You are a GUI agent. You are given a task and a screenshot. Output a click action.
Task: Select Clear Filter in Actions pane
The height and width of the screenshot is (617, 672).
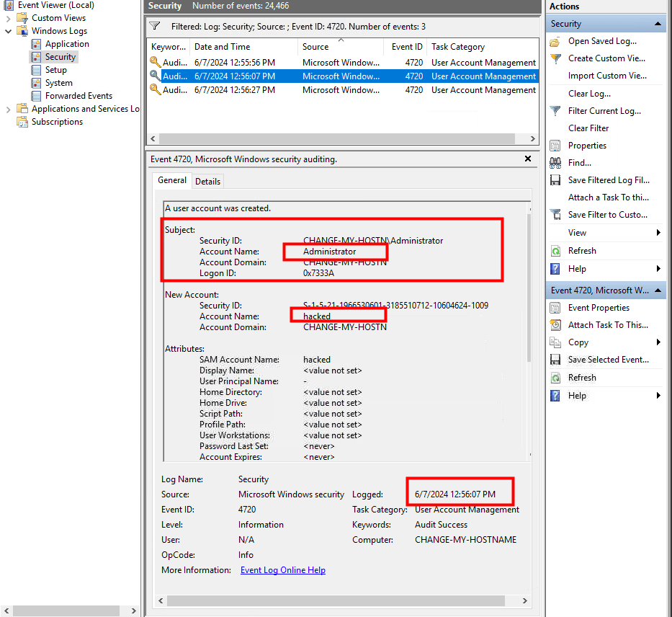(x=588, y=128)
